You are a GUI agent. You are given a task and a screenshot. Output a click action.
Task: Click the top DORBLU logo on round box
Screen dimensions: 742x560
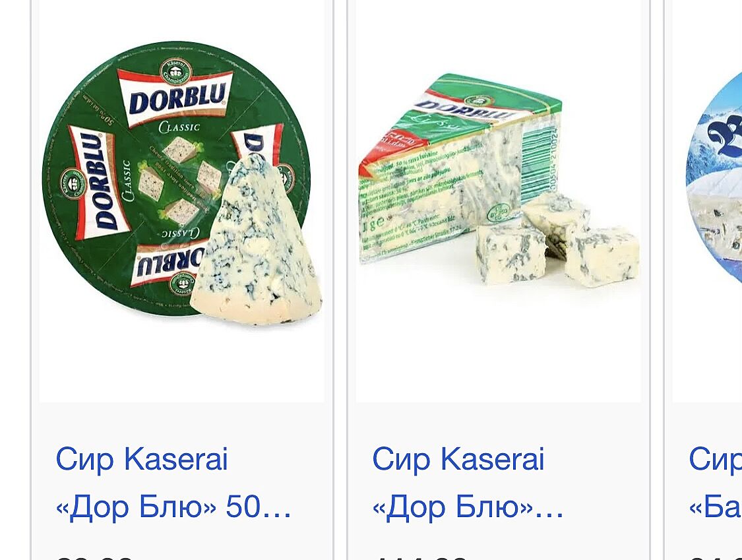click(175, 98)
